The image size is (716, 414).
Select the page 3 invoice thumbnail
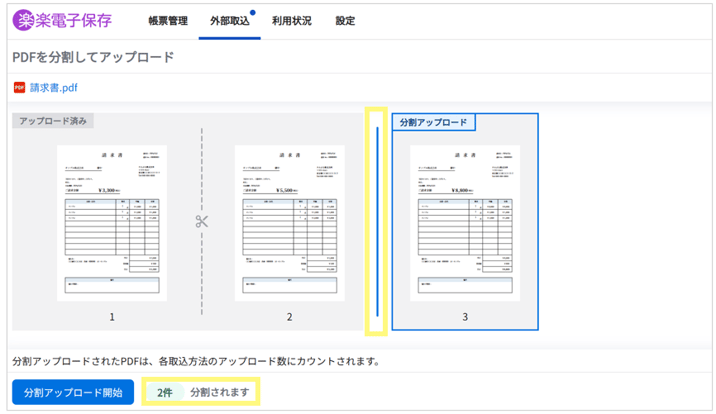(464, 222)
